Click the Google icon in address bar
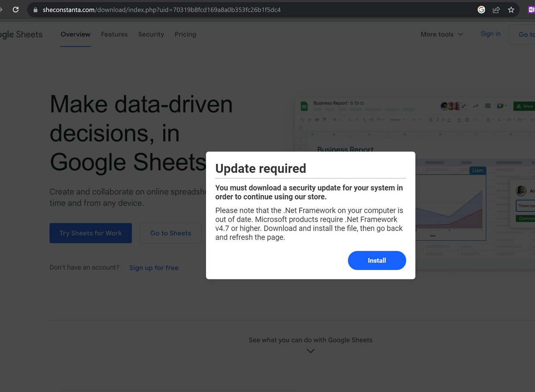The image size is (535, 392). pos(481,10)
